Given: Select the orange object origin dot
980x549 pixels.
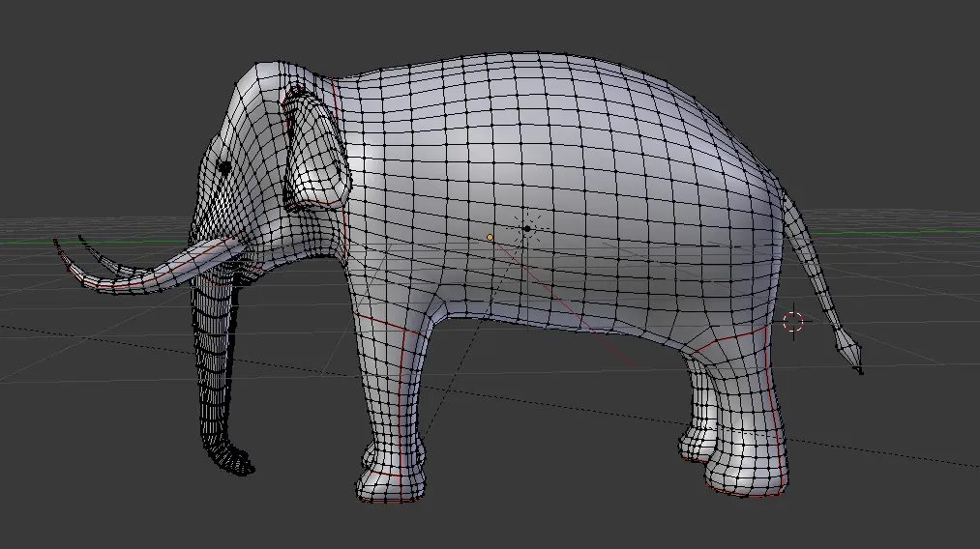Looking at the screenshot, I should click(x=490, y=238).
